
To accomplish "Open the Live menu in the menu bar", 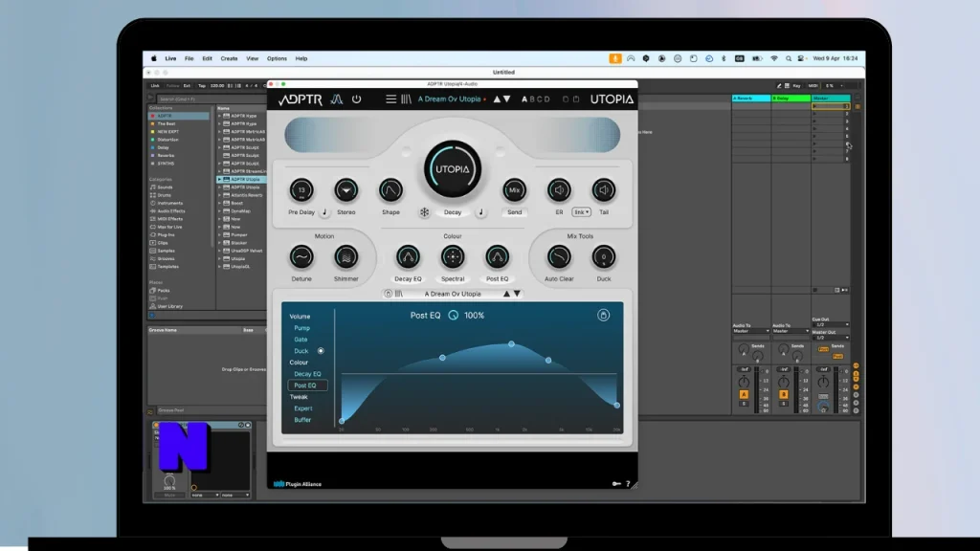I will coord(170,58).
